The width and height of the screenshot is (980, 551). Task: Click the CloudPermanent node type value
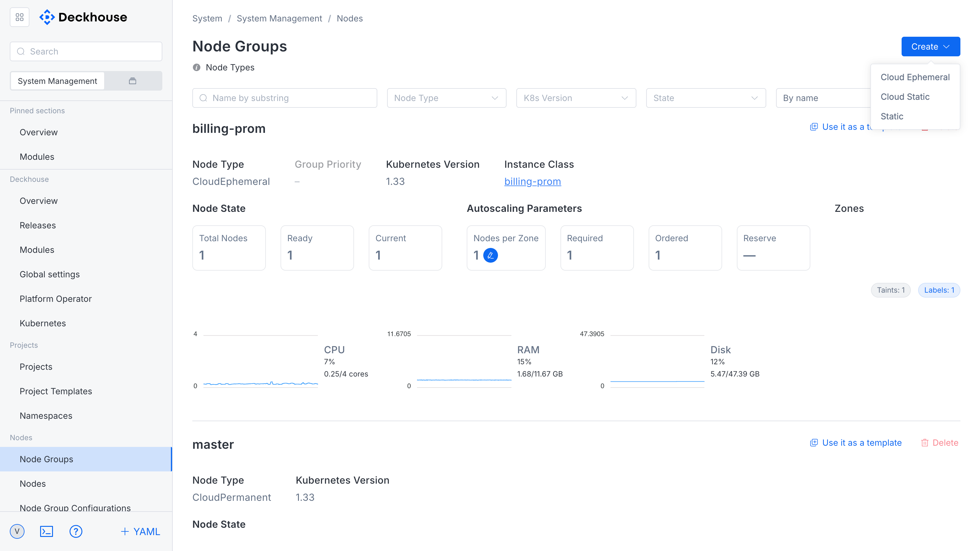232,497
